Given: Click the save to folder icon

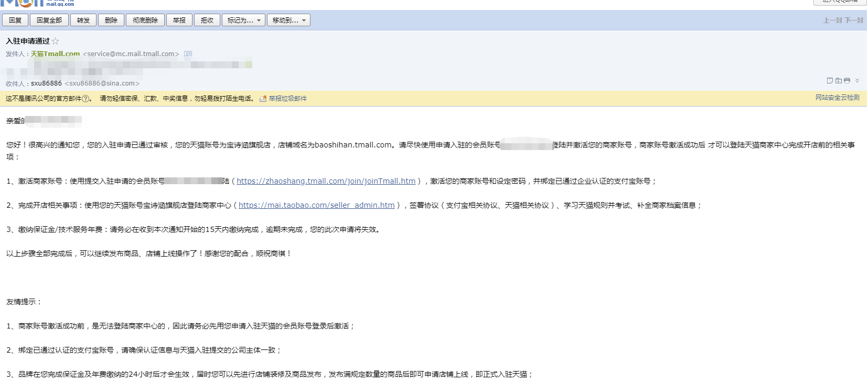Looking at the screenshot, I should click(838, 80).
